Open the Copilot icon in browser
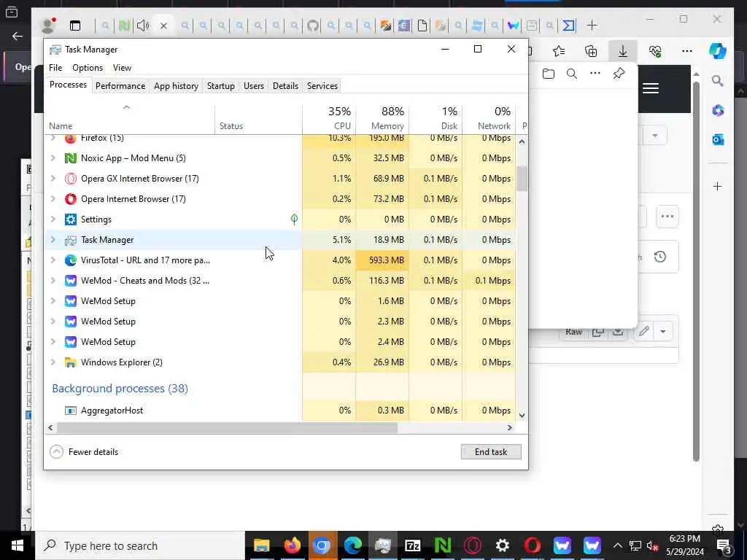 (718, 51)
